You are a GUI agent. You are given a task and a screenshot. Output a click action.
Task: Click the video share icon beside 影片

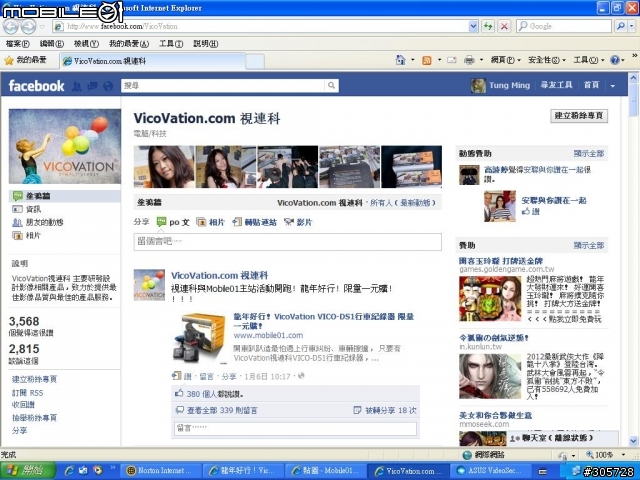coord(289,222)
